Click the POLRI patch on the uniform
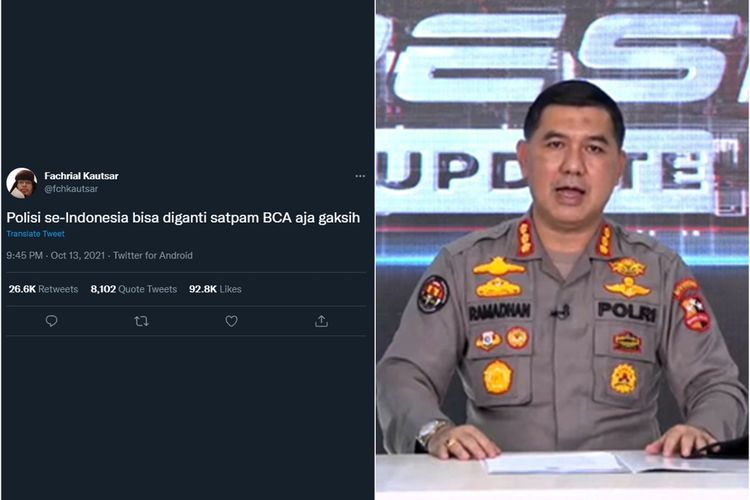 (x=627, y=311)
